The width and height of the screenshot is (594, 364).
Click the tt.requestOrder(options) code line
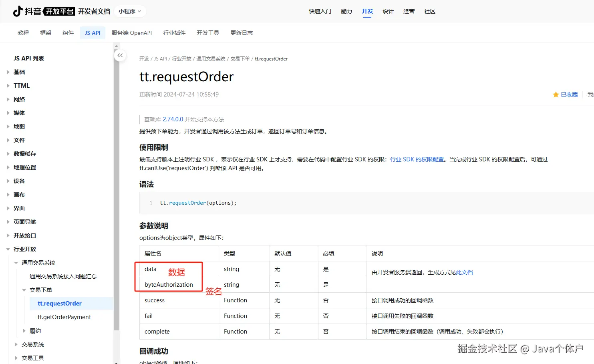pos(198,203)
